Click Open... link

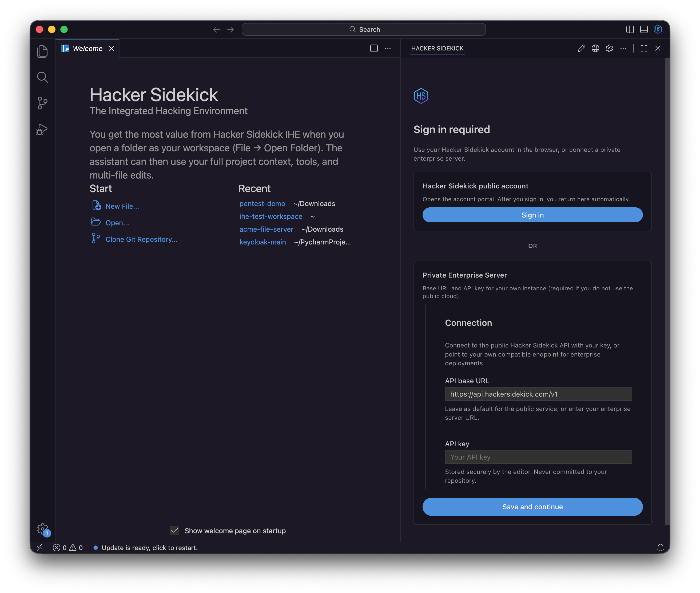[x=117, y=223]
